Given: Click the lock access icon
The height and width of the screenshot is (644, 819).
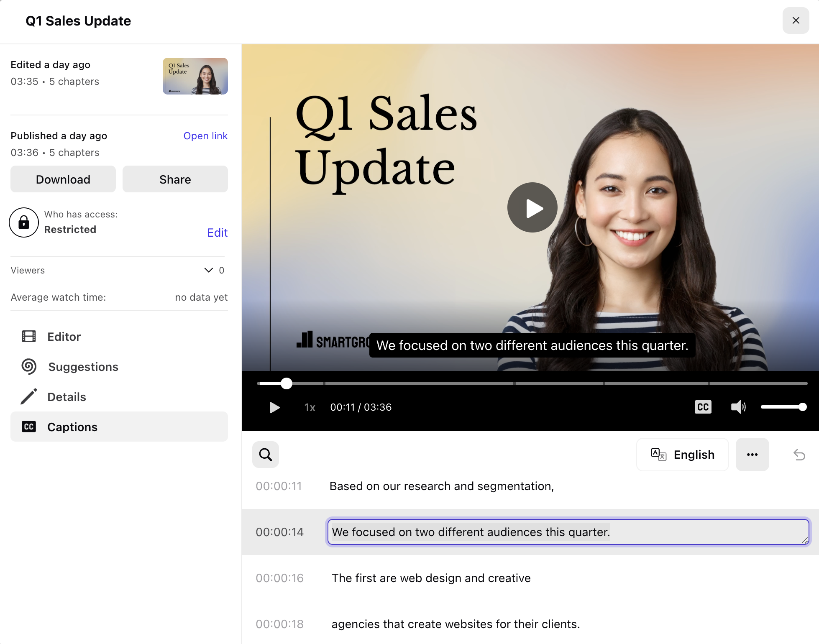Looking at the screenshot, I should 24,222.
